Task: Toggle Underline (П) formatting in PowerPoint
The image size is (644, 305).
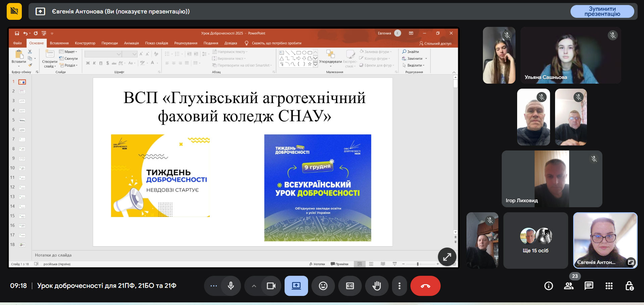Action: (x=101, y=63)
